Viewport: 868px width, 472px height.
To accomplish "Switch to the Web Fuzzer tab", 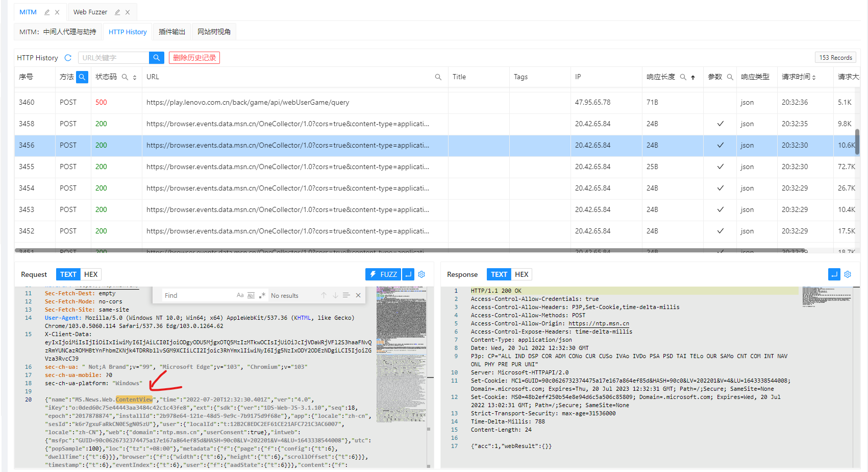I will coord(91,11).
